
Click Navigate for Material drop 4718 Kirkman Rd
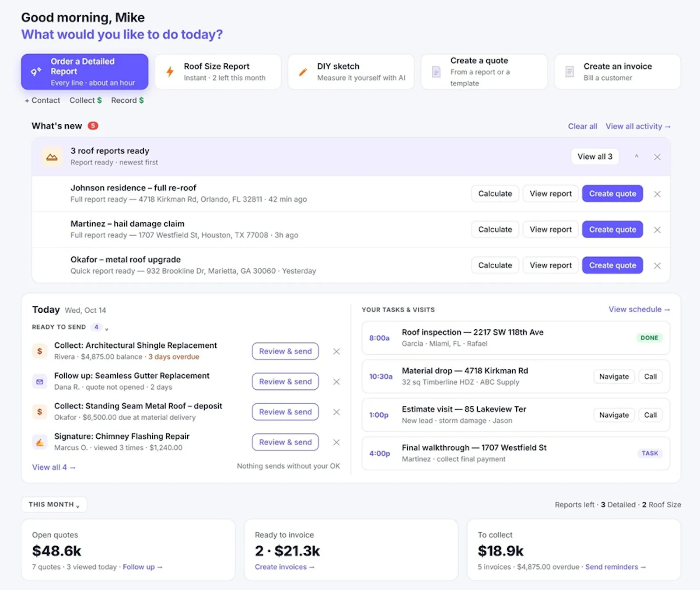(614, 377)
